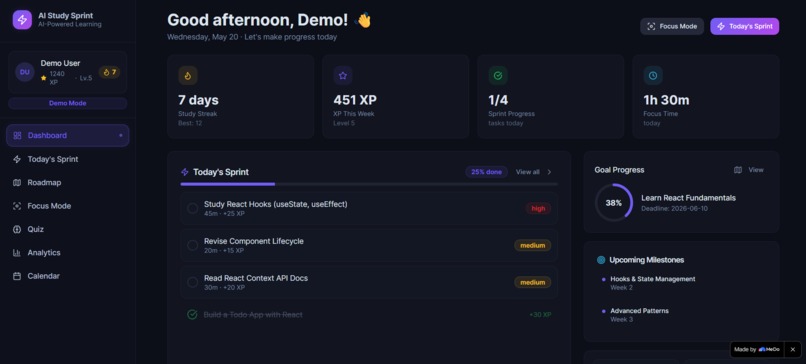806x364 pixels.
Task: Click the DU user avatar
Action: coord(25,72)
